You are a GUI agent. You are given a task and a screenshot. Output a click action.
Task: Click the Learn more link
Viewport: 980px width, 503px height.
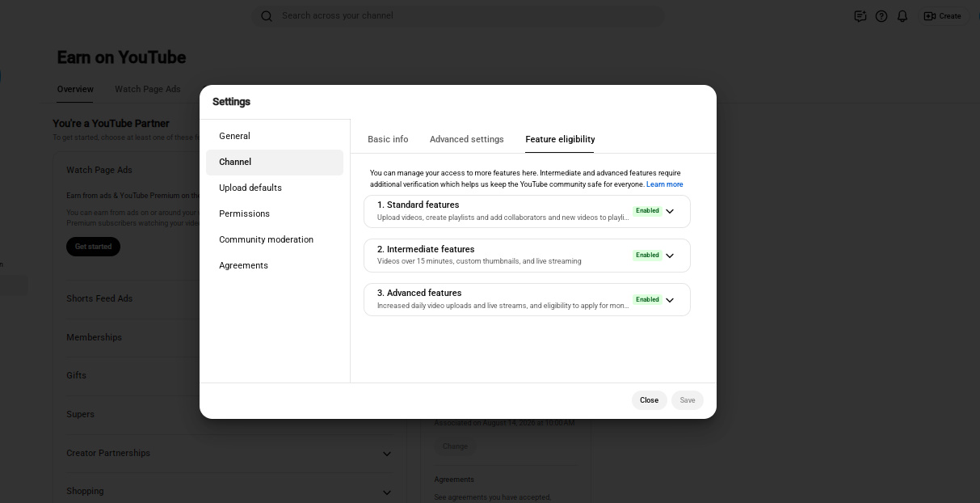[x=664, y=184]
